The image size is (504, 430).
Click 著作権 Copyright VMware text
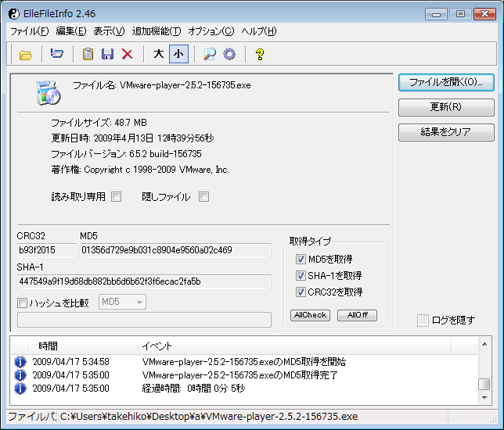[x=140, y=170]
